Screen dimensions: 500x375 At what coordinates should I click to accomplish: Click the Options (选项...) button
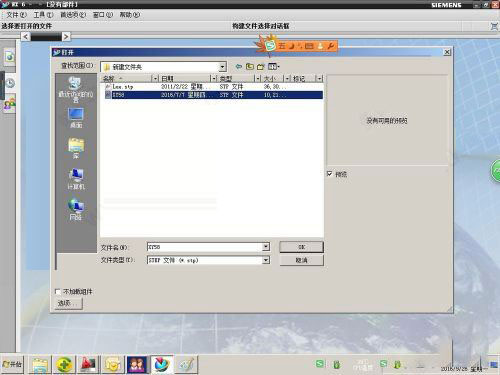coord(68,303)
